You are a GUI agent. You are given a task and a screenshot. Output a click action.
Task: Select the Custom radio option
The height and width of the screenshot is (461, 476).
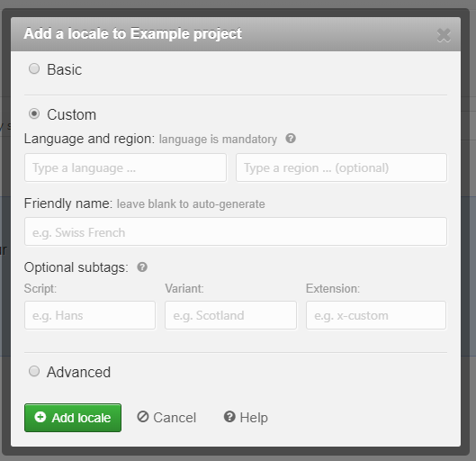pos(34,113)
